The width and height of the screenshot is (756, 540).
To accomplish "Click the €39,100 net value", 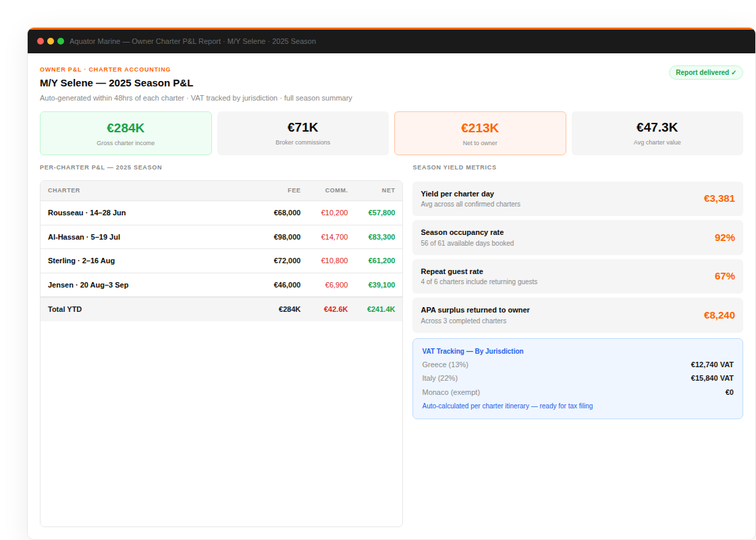I will 382,285.
